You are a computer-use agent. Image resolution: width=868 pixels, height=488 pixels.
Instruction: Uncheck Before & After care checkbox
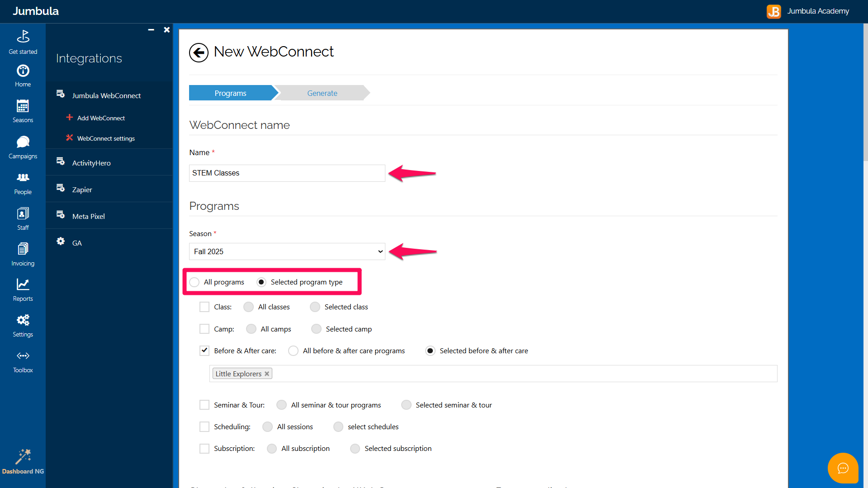[x=204, y=351]
